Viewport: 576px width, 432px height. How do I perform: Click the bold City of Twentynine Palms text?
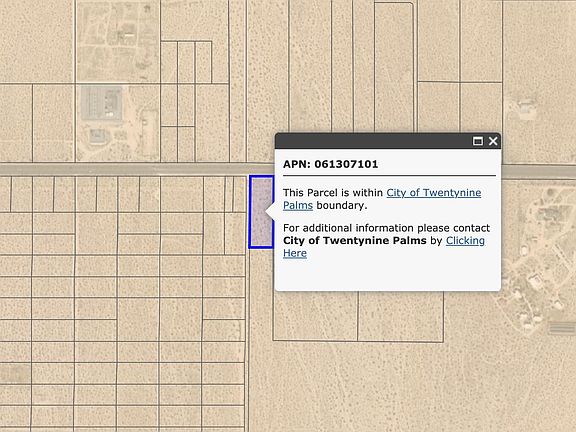(x=354, y=241)
